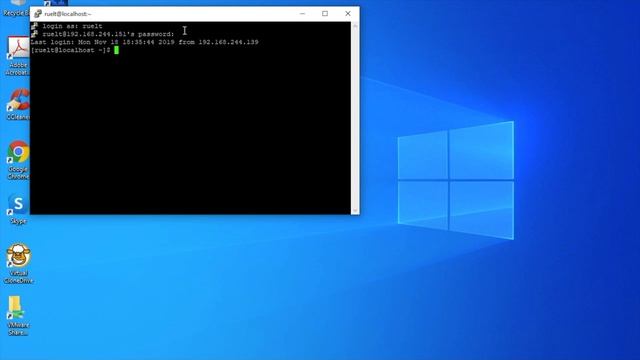
Task: Open VMware Shared Folders shortcut
Action: coord(18,315)
